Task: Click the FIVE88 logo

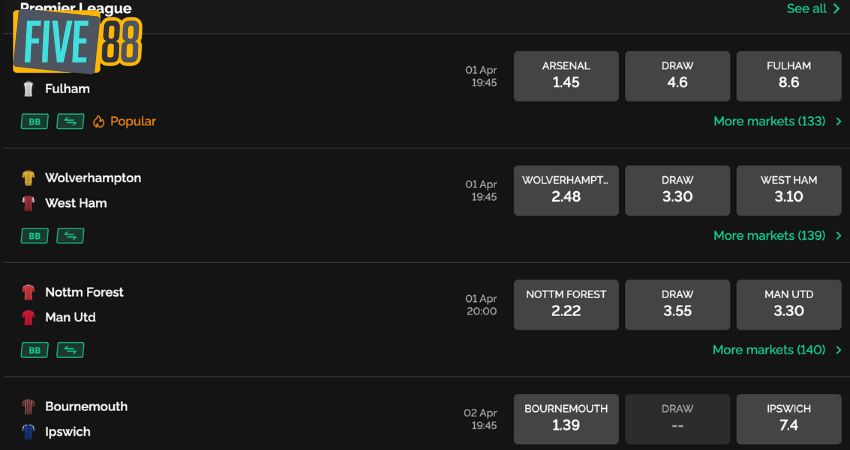Action: [78, 42]
